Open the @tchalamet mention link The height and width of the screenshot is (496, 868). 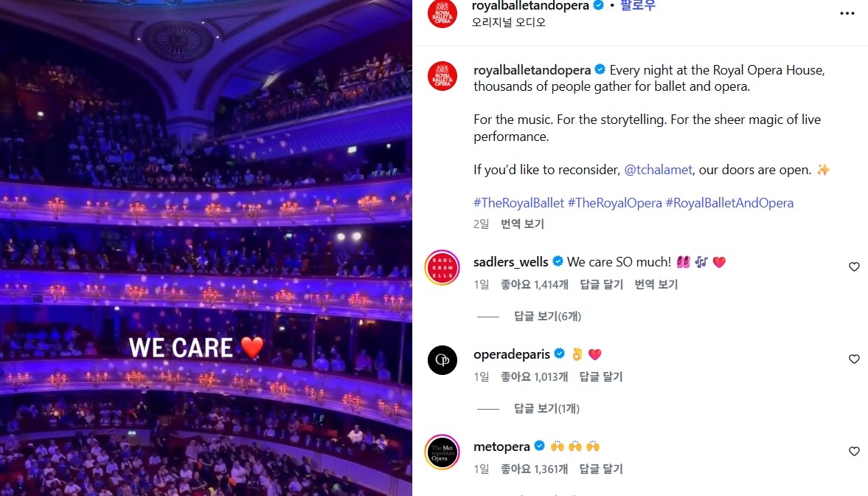658,170
